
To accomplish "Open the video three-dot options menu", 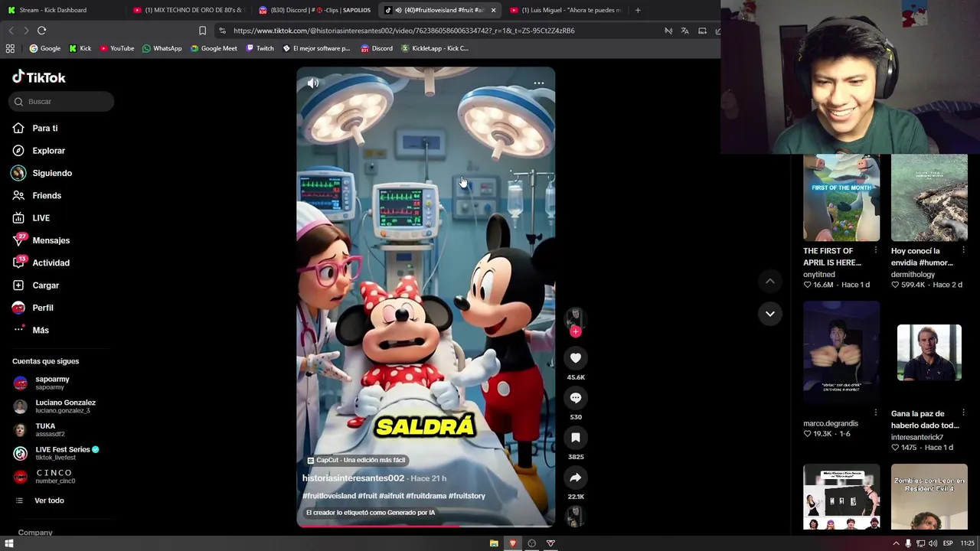I will (x=539, y=83).
